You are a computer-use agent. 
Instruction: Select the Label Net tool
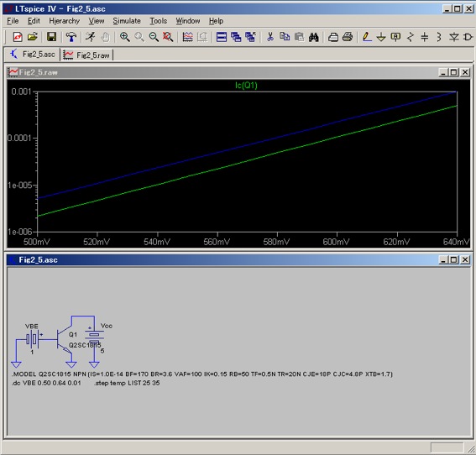[395, 37]
